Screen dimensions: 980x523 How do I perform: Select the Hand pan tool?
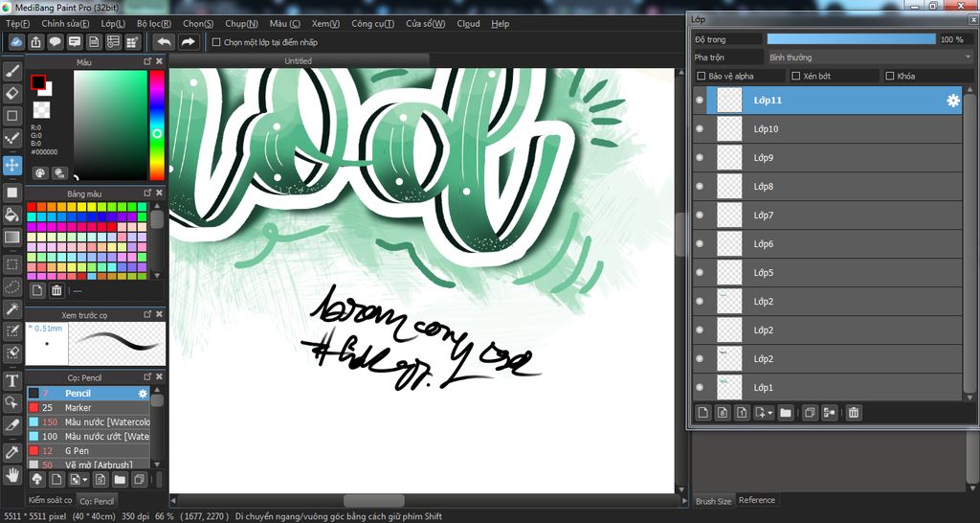point(11,474)
